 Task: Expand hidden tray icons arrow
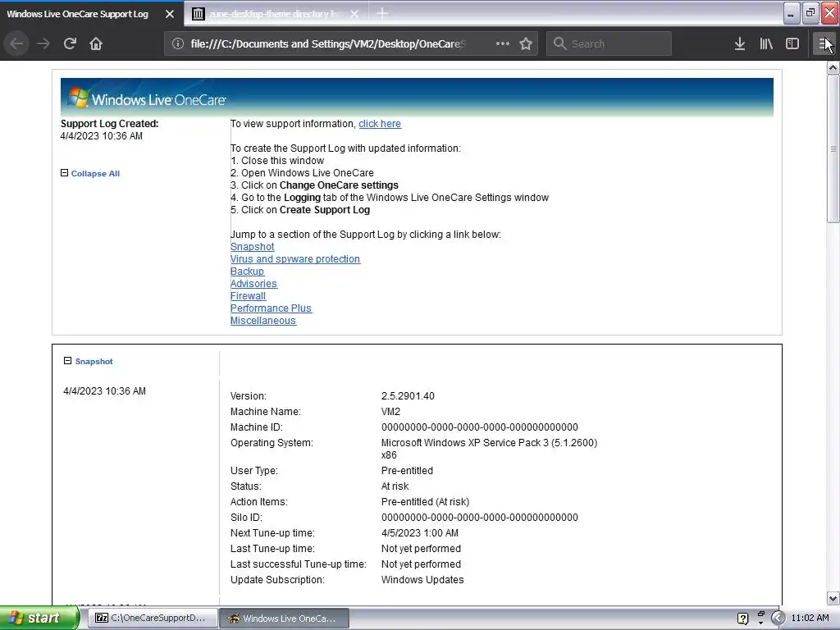click(x=778, y=619)
